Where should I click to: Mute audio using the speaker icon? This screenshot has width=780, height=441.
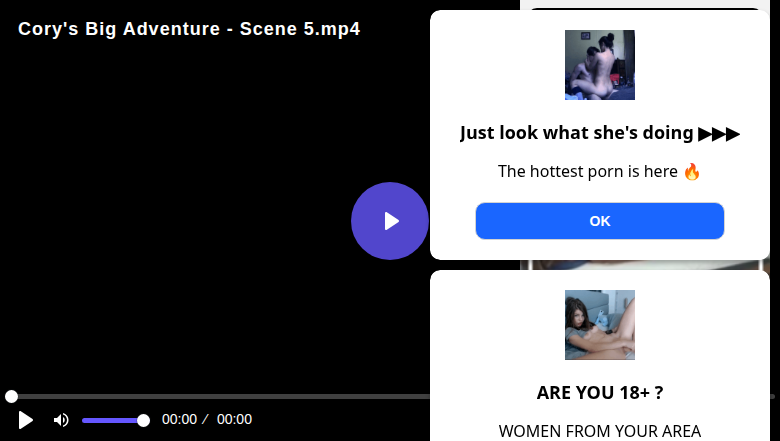pos(61,420)
